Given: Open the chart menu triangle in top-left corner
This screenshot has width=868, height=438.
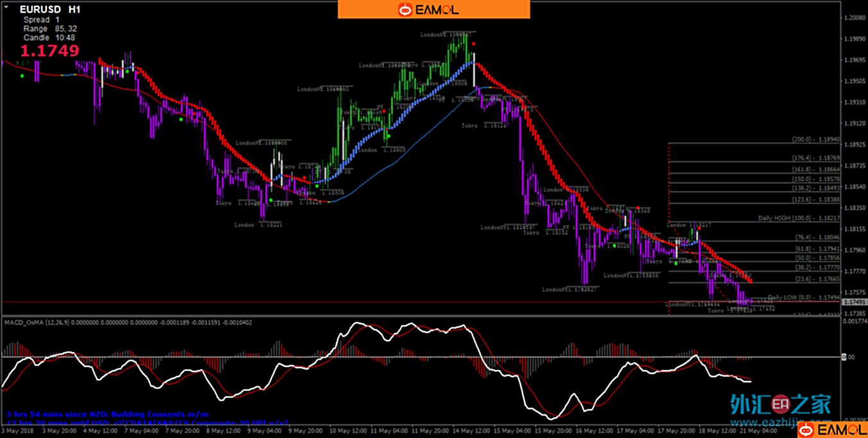Looking at the screenshot, I should (x=5, y=5).
